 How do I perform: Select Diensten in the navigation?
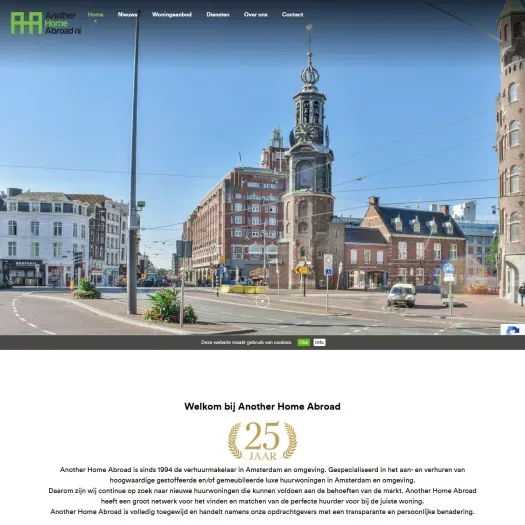(x=218, y=15)
